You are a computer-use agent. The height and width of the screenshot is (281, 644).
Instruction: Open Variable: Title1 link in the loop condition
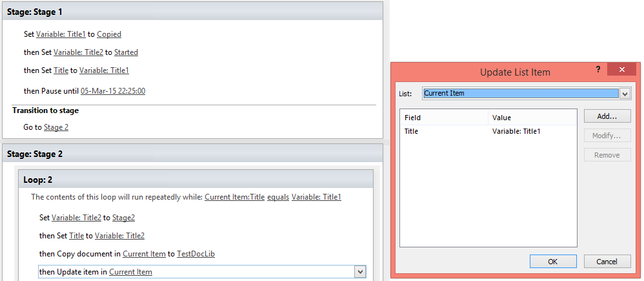pos(316,197)
